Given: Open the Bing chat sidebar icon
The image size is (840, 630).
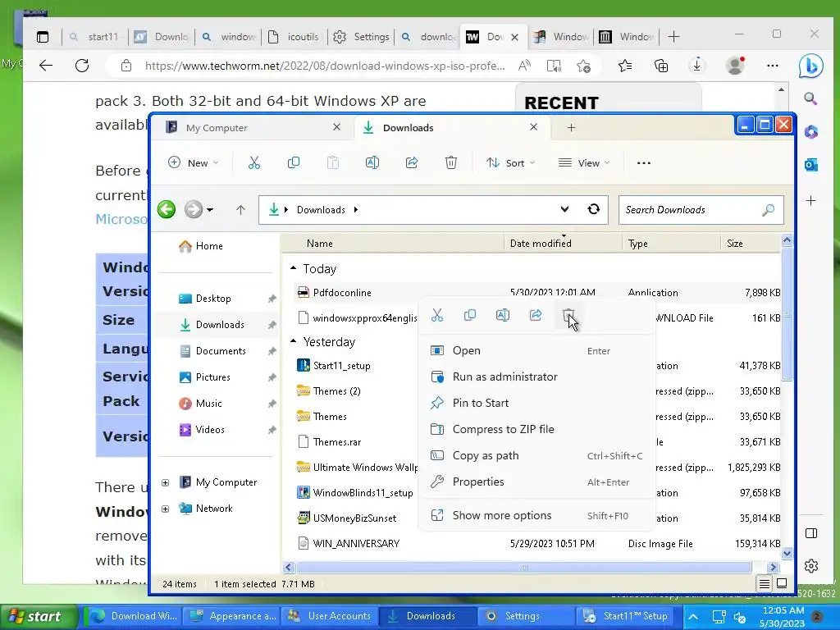Looking at the screenshot, I should click(x=810, y=66).
